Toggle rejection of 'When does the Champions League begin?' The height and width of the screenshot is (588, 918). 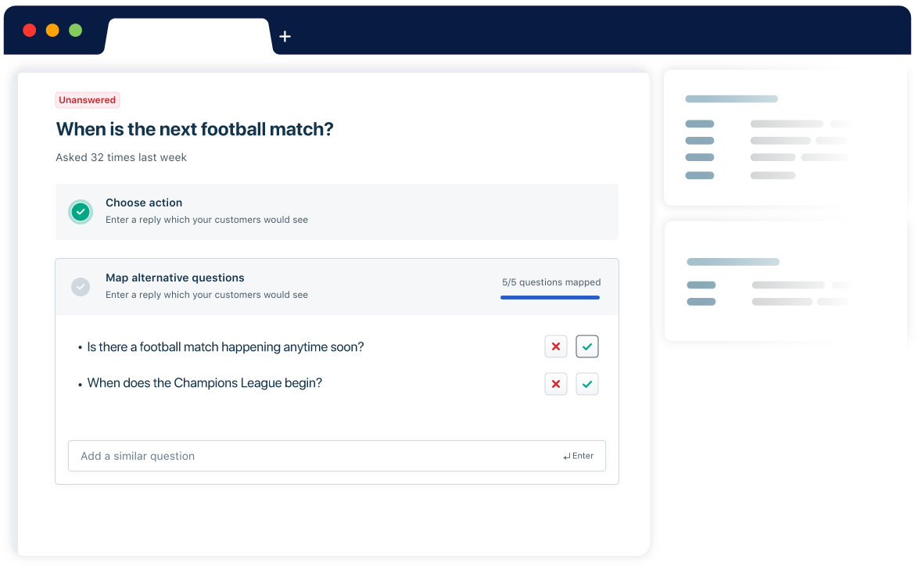(556, 384)
